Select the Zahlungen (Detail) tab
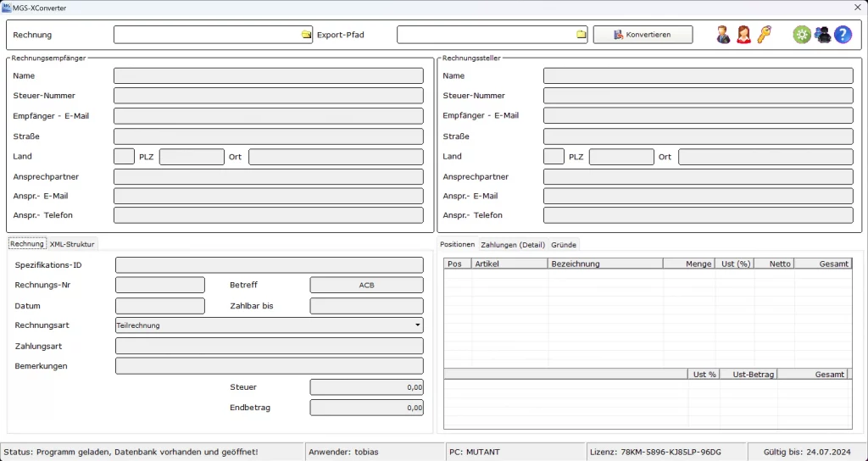The width and height of the screenshot is (868, 461). [512, 245]
